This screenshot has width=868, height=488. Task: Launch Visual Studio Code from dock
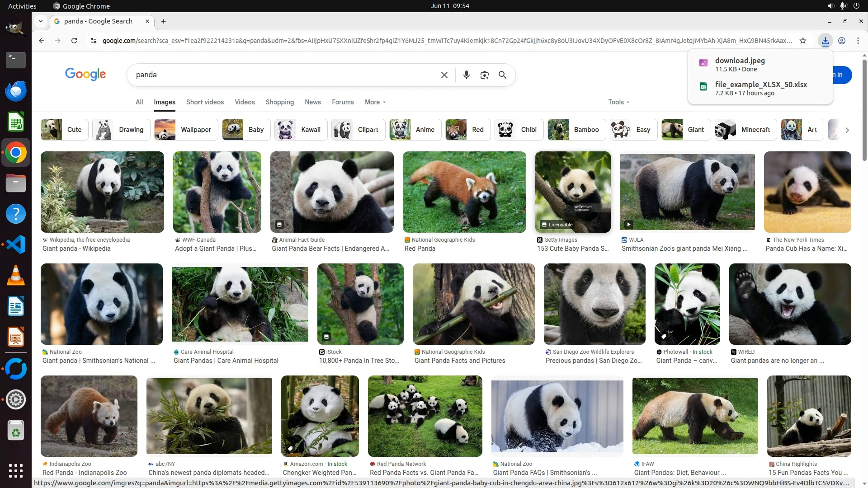point(16,244)
